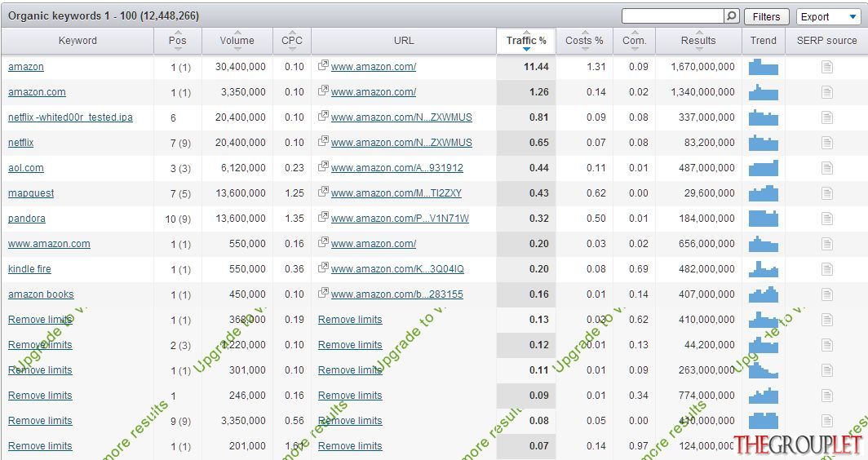View trend chart for kindle fire keyword
868x460 pixels.
[x=764, y=269]
